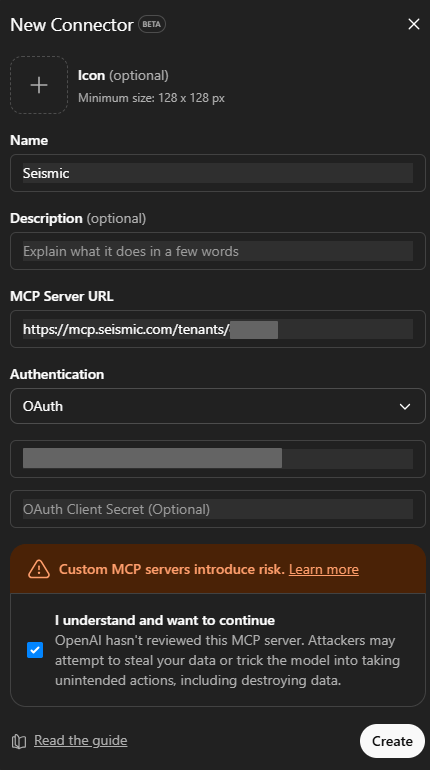The height and width of the screenshot is (770, 430).
Task: Click the OAuth Client Secret field
Action: click(x=217, y=509)
